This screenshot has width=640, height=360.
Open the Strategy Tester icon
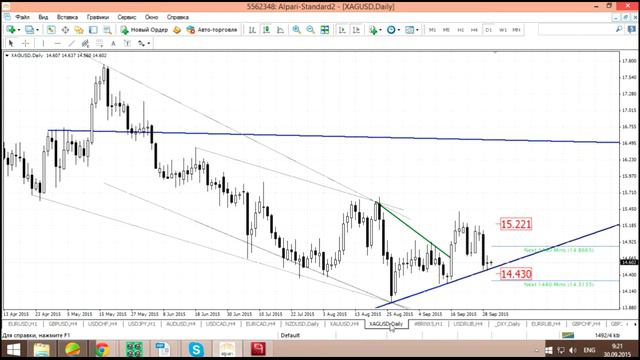(107, 30)
